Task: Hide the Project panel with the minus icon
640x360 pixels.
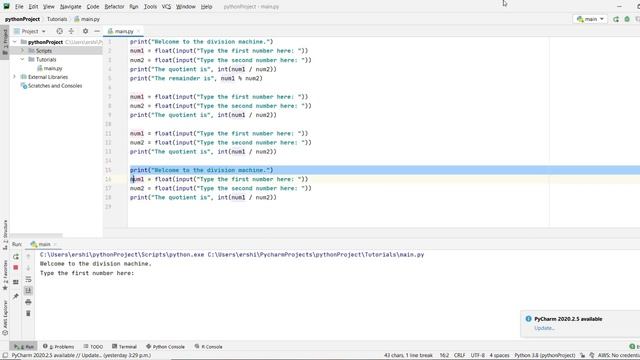Action: 97,31
